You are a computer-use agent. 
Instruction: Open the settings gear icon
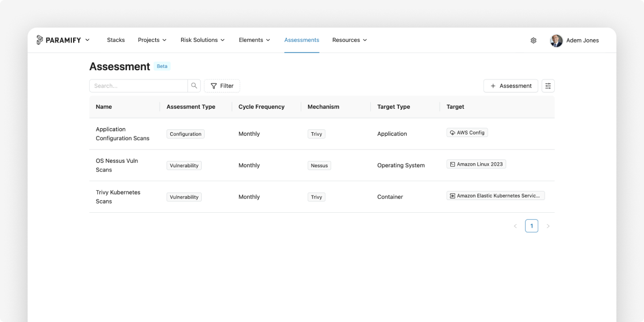(534, 40)
